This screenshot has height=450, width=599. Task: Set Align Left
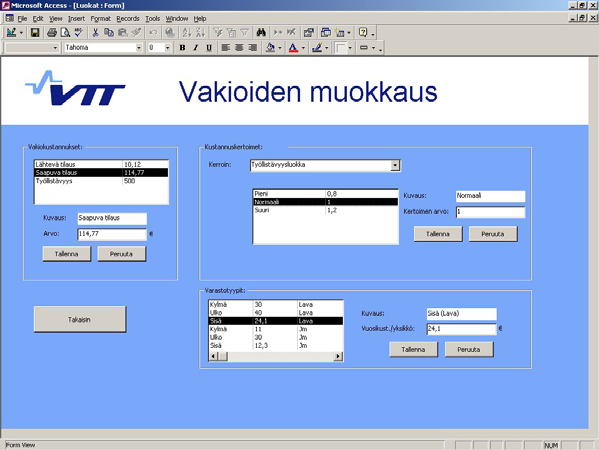226,48
